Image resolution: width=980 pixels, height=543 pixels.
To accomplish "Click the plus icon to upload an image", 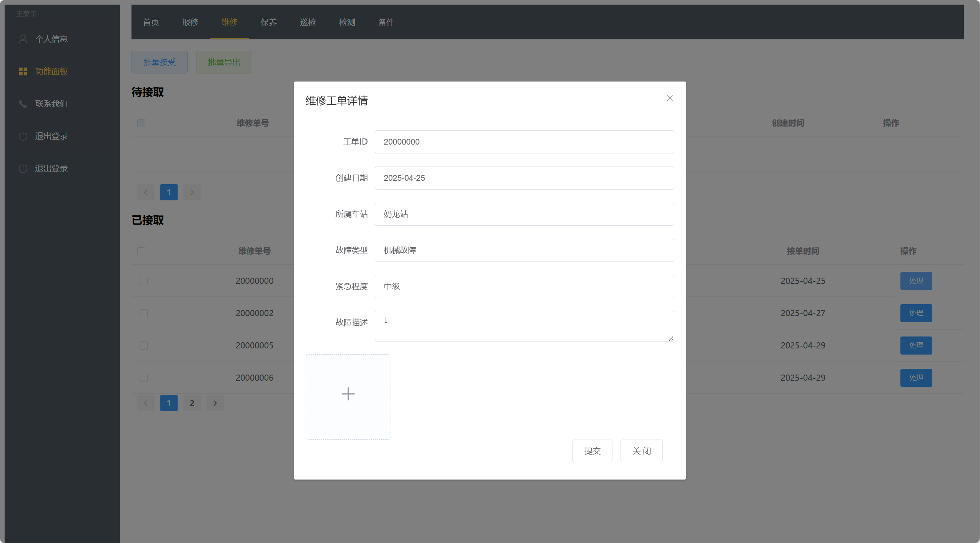I will 348,394.
